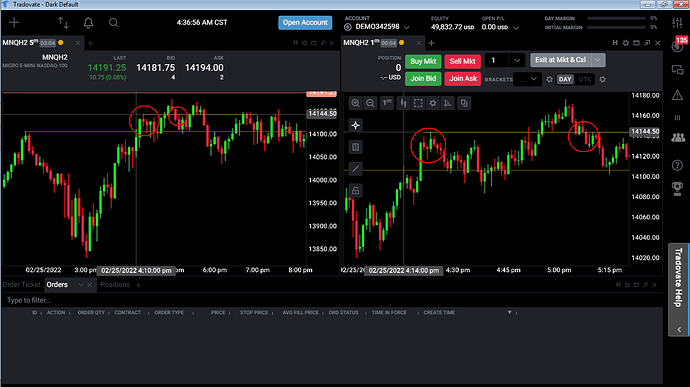Open the trade up-down arrows icon
This screenshot has width=690, height=387.
63,22
